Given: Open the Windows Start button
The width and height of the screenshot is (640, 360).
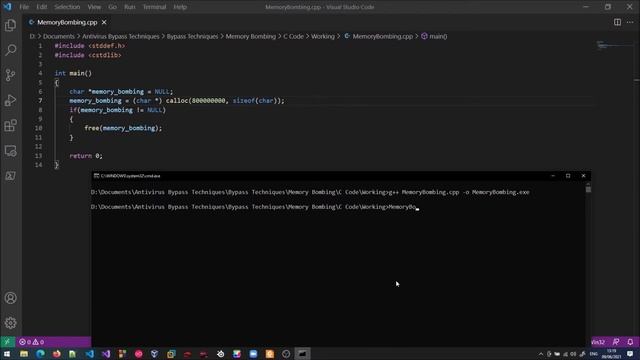Looking at the screenshot, I should pos(7,354).
